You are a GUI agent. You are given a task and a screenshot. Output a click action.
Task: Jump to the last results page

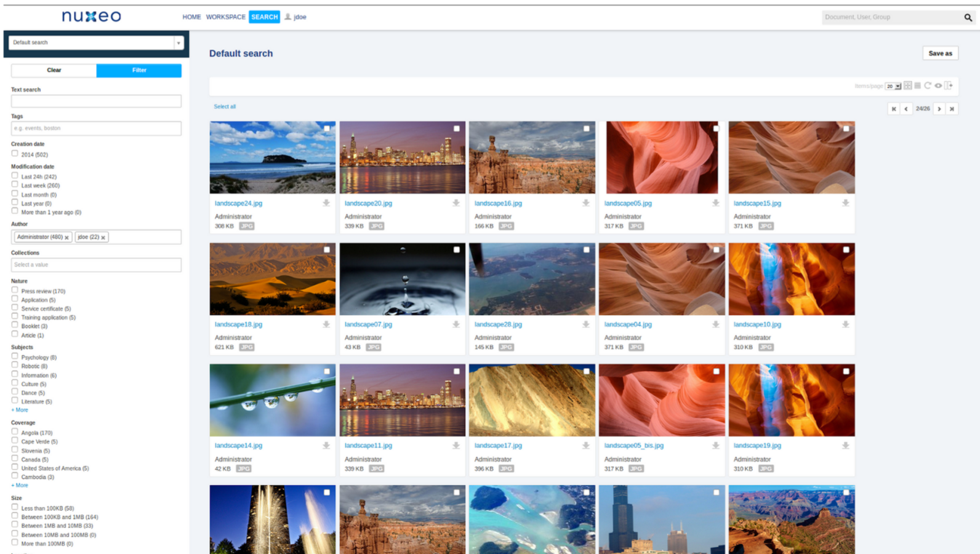tap(952, 109)
